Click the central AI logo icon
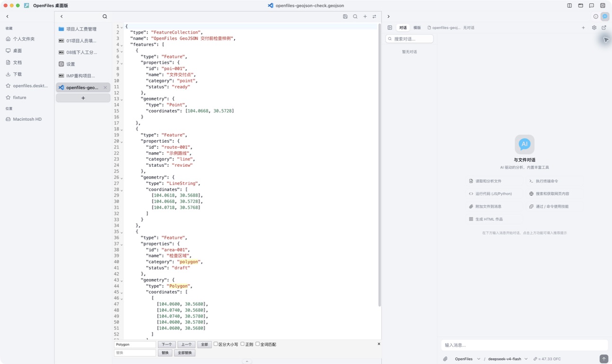The image size is (612, 364). pyautogui.click(x=524, y=144)
